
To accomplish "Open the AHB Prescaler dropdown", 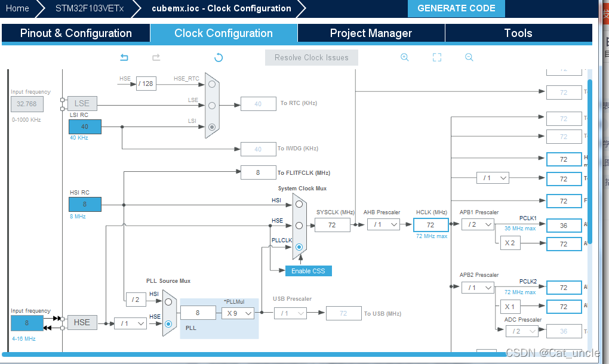I will (x=384, y=225).
